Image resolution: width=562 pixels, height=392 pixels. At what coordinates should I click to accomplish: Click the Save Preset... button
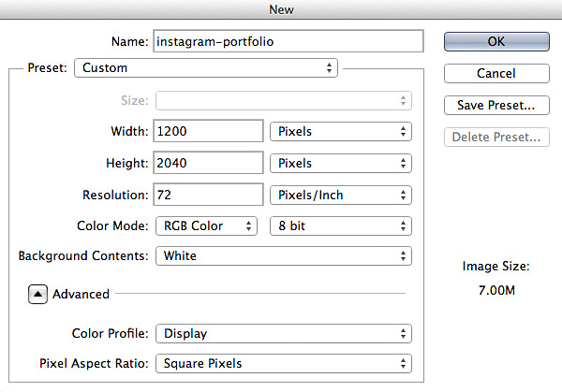tap(495, 105)
